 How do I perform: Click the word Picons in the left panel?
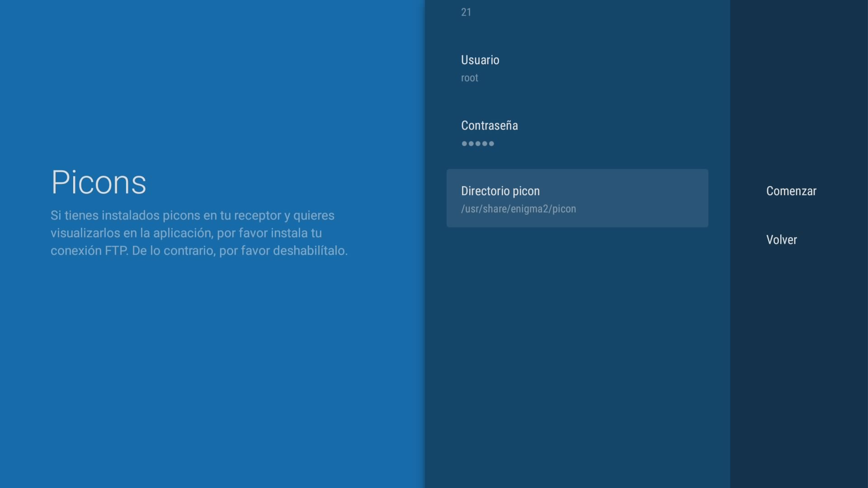pos(99,183)
